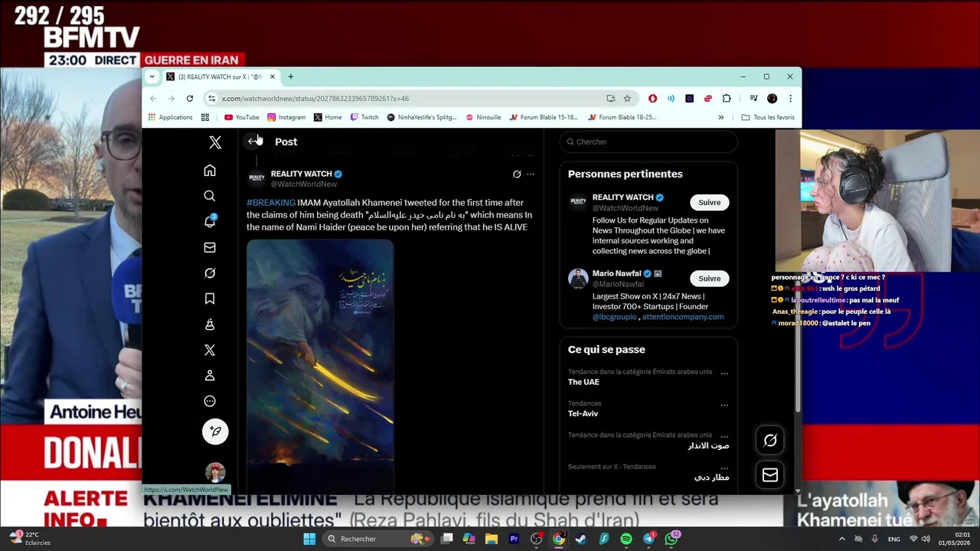This screenshot has height=551, width=980.
Task: Open Tel-Aviv trending topic
Action: coord(583,413)
